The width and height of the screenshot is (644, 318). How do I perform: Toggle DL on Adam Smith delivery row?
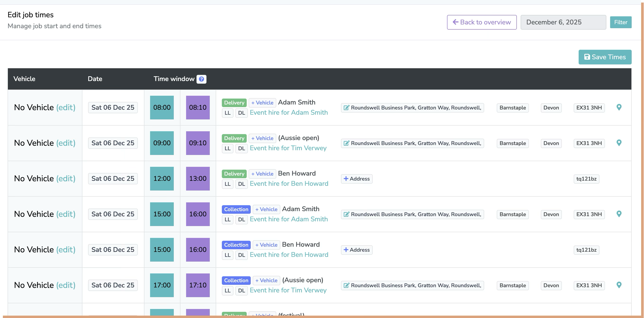[x=241, y=113]
